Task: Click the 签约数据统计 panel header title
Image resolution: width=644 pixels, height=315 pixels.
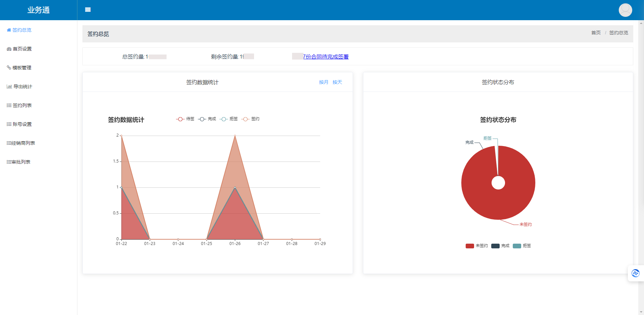Action: (202, 82)
